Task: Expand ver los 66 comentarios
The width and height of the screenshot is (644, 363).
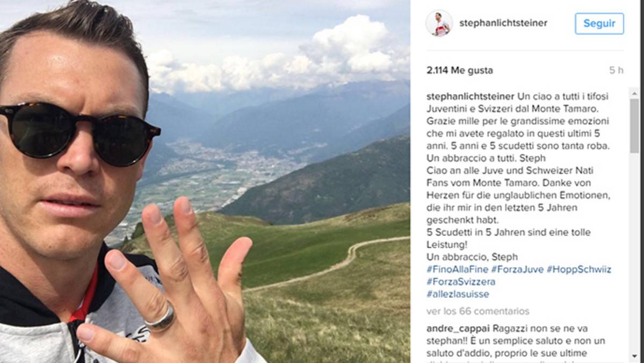Action: (x=477, y=311)
